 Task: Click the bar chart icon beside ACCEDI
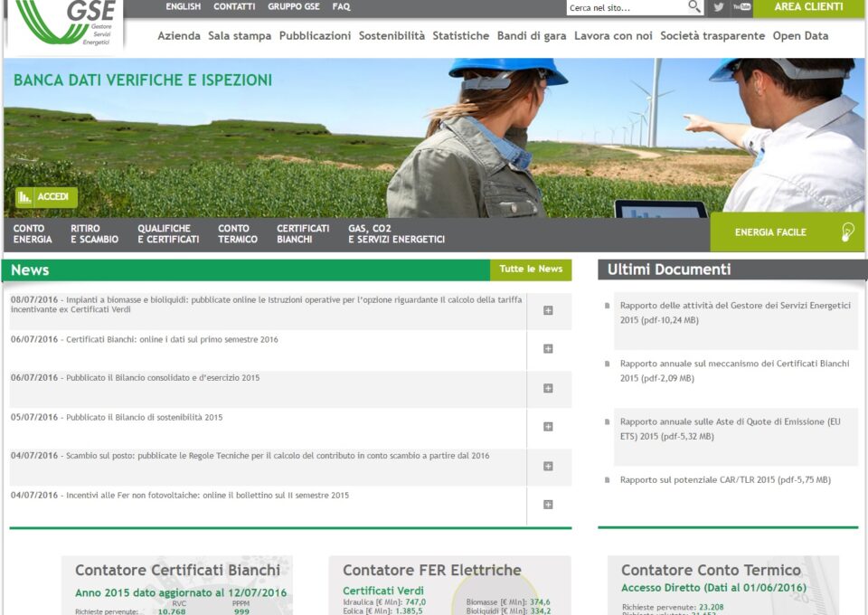(x=24, y=197)
